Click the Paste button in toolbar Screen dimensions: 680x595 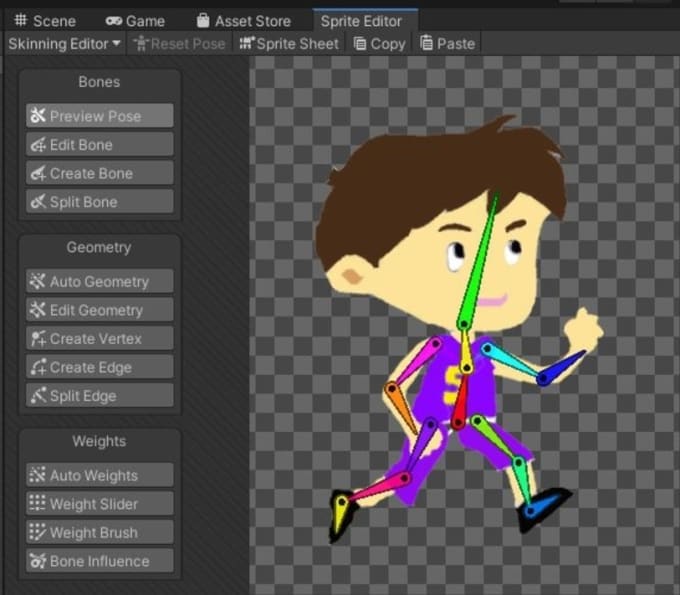click(x=448, y=44)
